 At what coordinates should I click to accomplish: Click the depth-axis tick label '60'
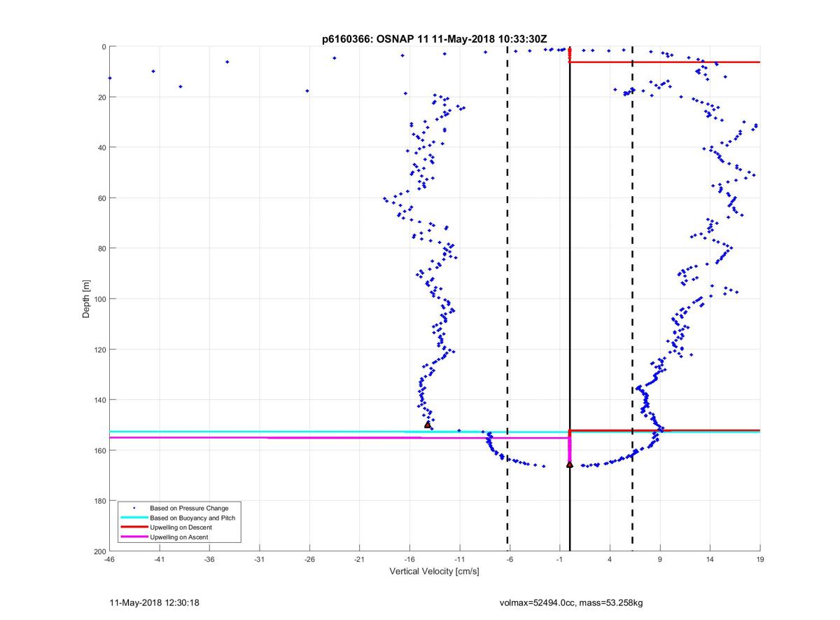coord(101,198)
